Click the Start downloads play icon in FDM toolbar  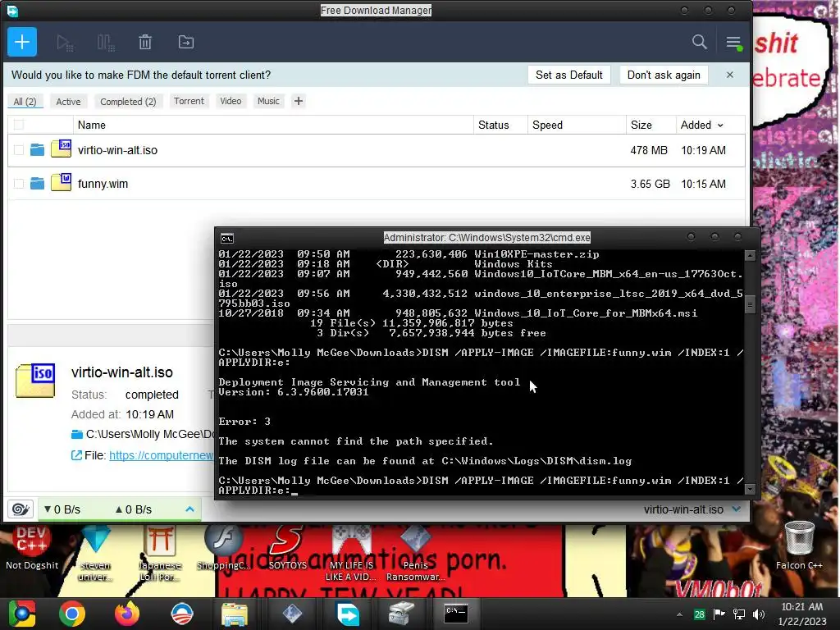pyautogui.click(x=65, y=43)
